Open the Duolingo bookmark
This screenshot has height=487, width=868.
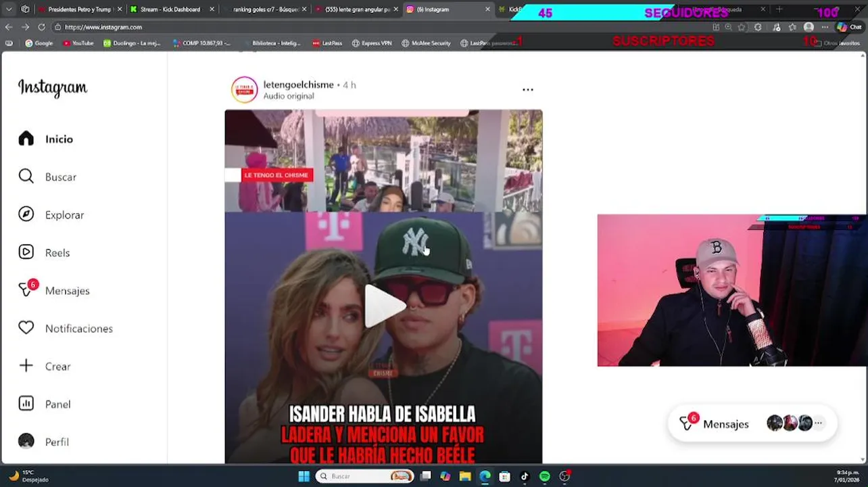coord(133,43)
